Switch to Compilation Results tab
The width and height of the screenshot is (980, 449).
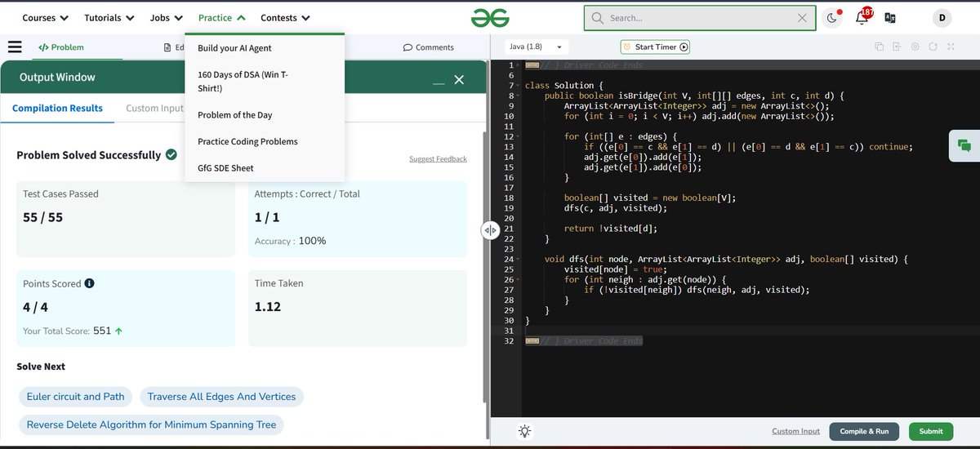point(57,108)
